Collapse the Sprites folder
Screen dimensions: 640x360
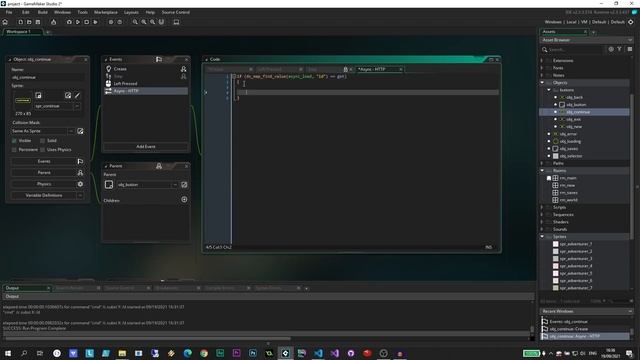click(x=542, y=237)
